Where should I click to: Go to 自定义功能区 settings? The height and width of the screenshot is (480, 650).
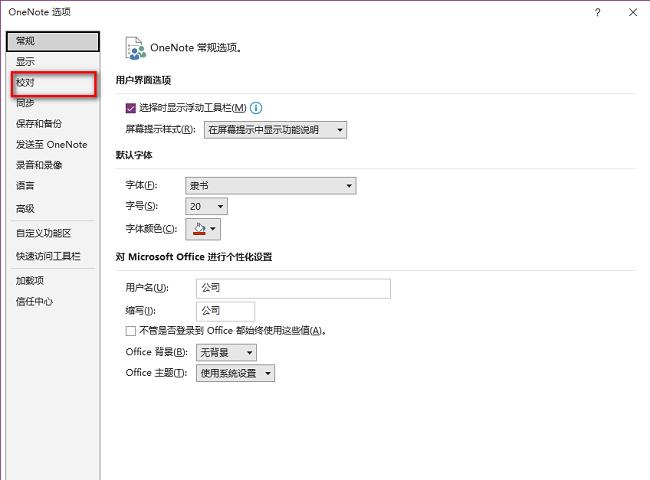tap(41, 233)
